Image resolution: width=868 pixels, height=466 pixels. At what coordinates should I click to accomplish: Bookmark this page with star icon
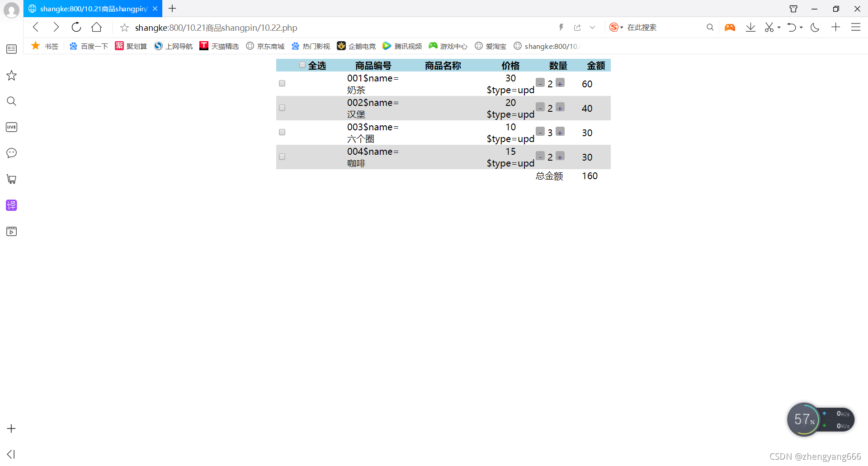coord(124,28)
